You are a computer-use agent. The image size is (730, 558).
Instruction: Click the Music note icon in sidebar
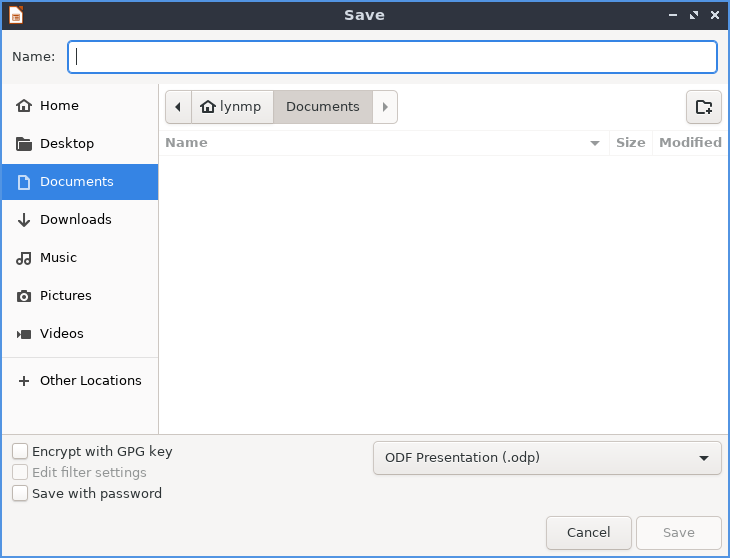pos(24,258)
